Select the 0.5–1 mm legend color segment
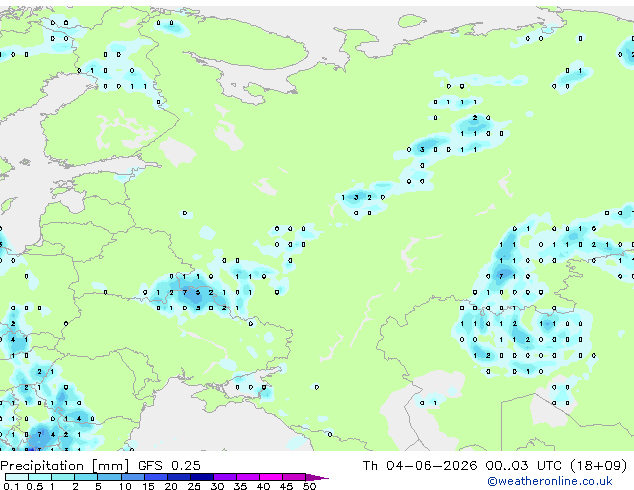Image resolution: width=634 pixels, height=490 pixels. tap(40, 477)
